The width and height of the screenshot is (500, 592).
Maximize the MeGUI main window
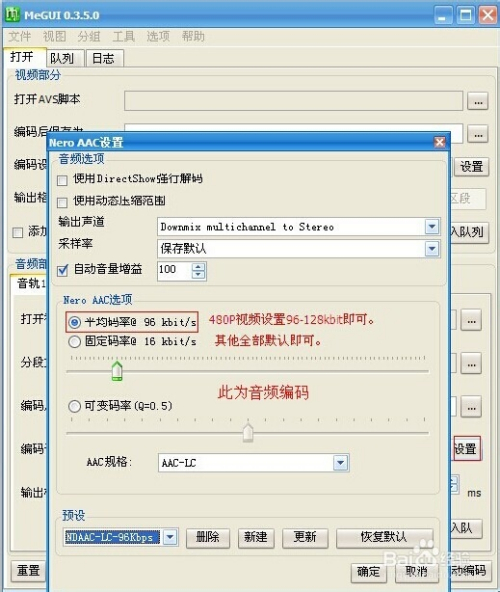tap(466, 15)
